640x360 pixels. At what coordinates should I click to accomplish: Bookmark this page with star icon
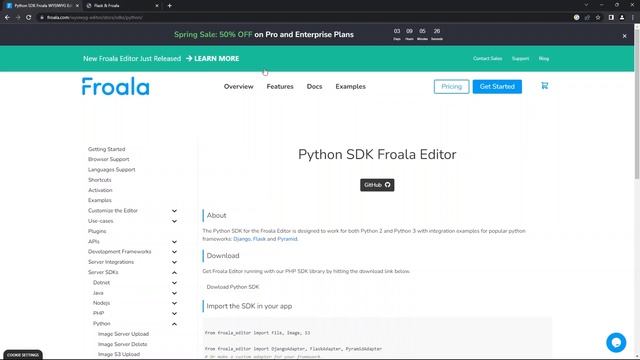coord(598,18)
